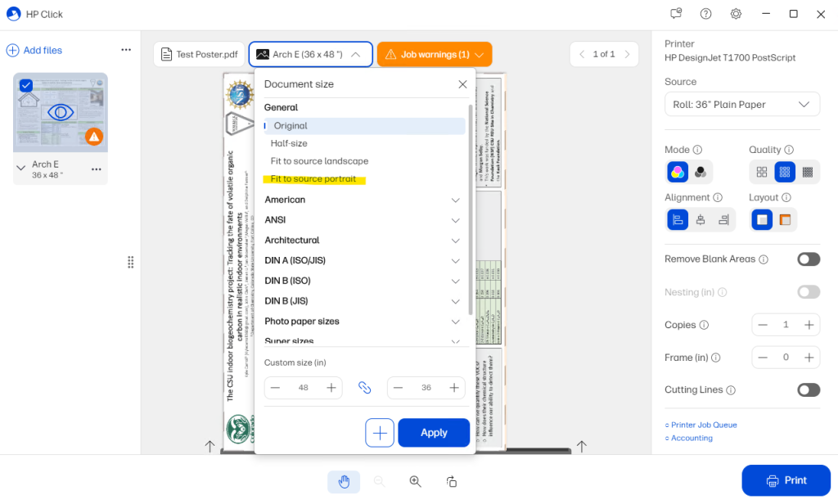Go to the next page arrow

[627, 54]
